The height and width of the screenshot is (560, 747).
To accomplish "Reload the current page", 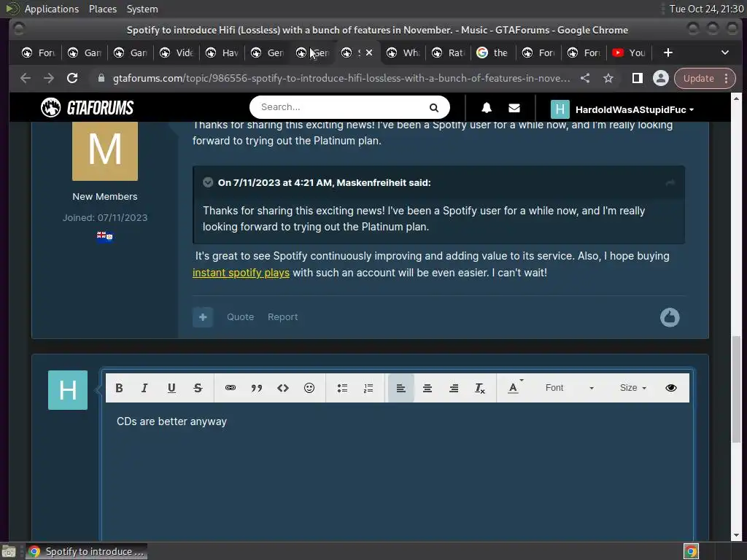I will click(72, 78).
